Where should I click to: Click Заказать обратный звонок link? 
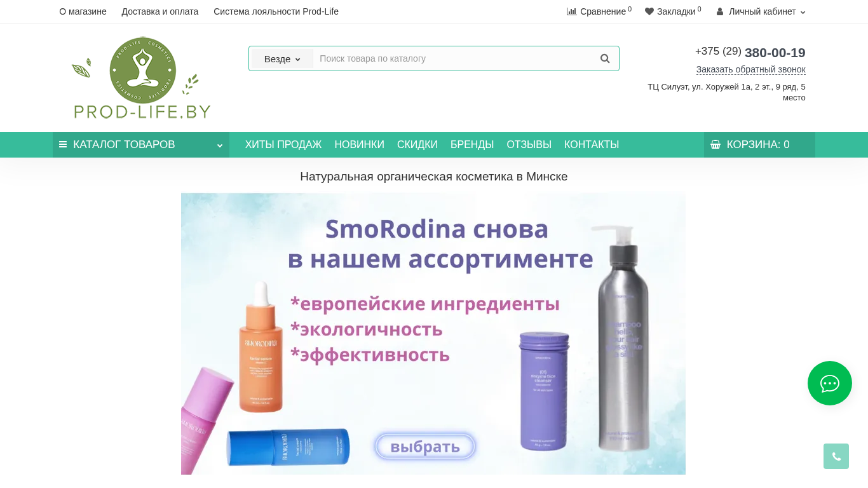pos(750,69)
